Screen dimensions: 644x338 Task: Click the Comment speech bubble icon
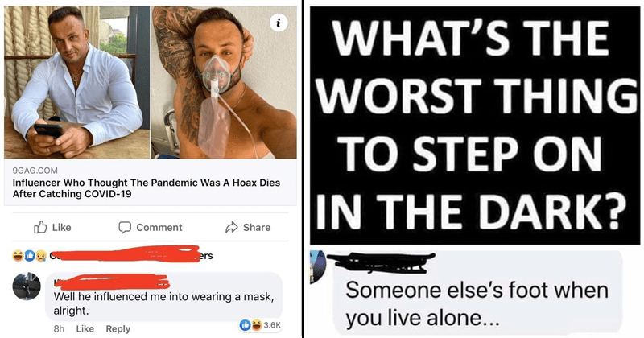click(x=125, y=227)
